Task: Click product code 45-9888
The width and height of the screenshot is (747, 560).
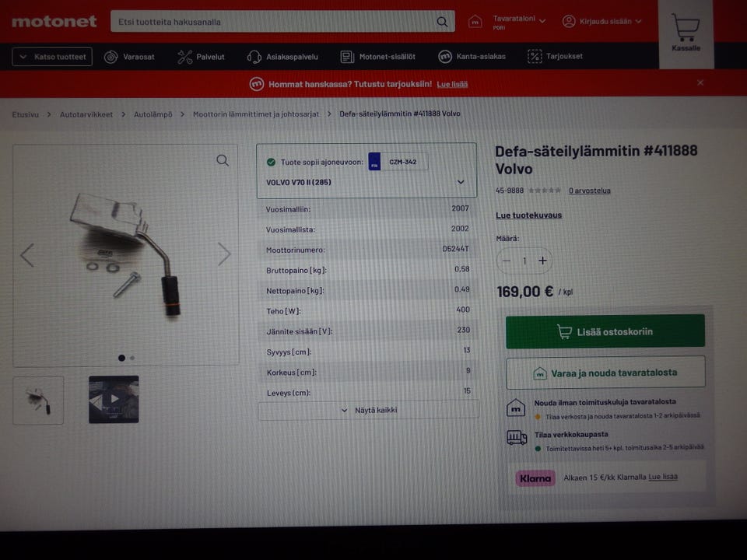Action: (509, 191)
